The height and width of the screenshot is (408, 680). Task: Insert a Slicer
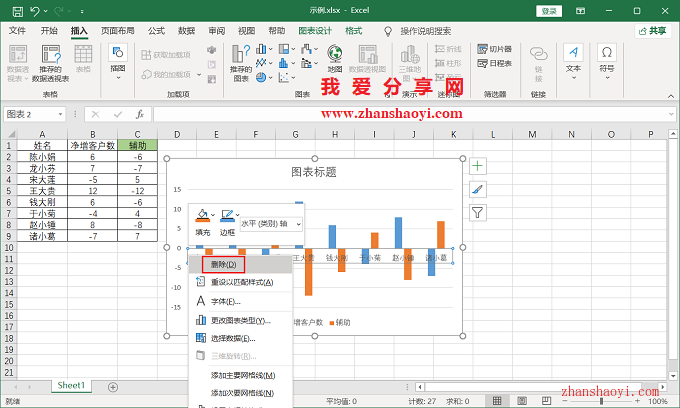[495, 49]
